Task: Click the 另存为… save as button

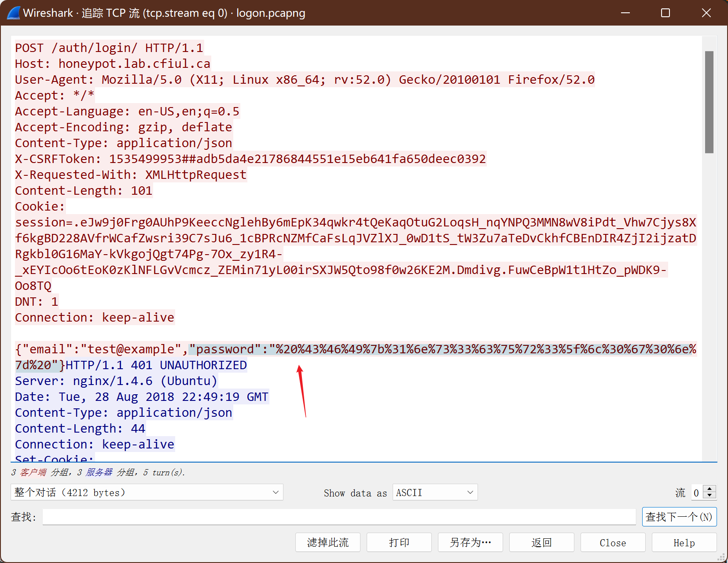Action: [471, 542]
